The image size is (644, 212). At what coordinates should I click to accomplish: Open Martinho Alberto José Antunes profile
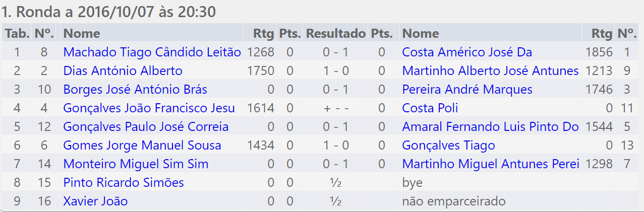click(x=491, y=71)
